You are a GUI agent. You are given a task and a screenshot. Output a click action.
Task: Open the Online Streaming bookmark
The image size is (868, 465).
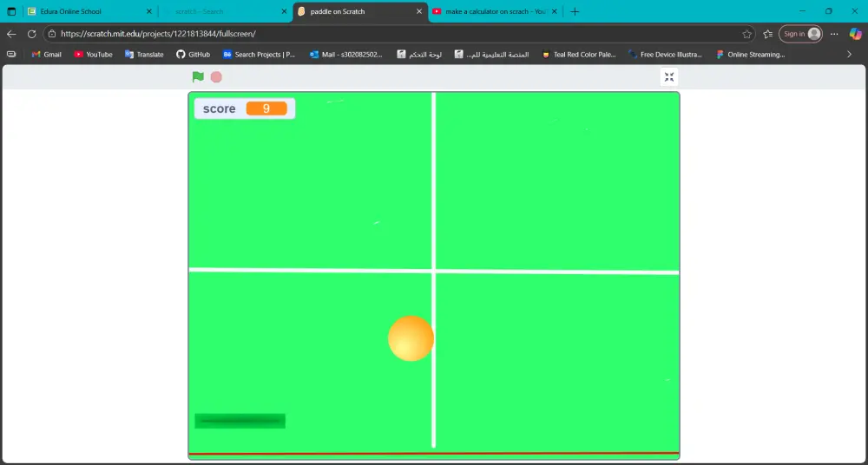[x=751, y=55]
